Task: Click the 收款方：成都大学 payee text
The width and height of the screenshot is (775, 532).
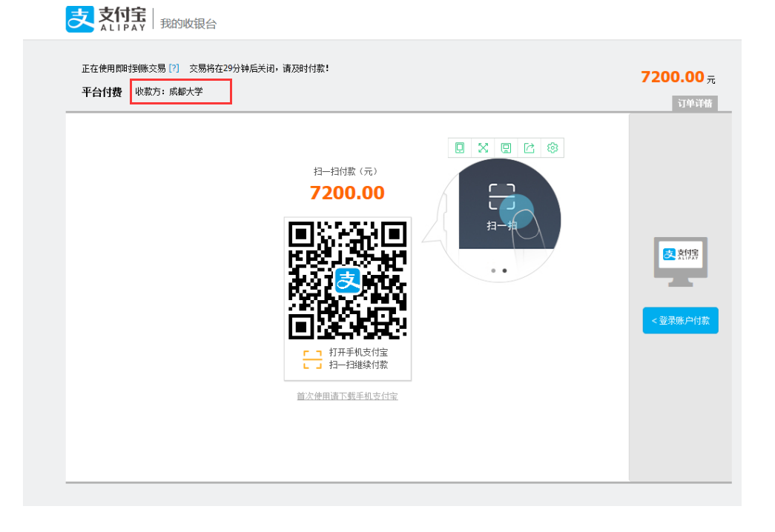Action: 169,91
